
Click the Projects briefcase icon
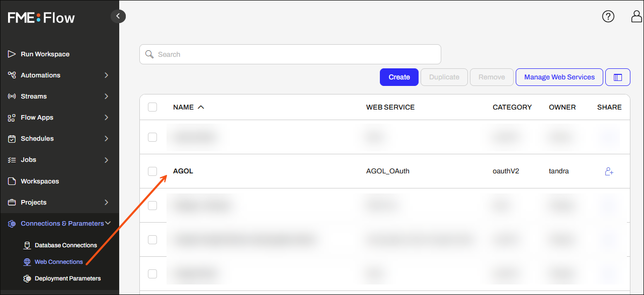[x=12, y=202]
